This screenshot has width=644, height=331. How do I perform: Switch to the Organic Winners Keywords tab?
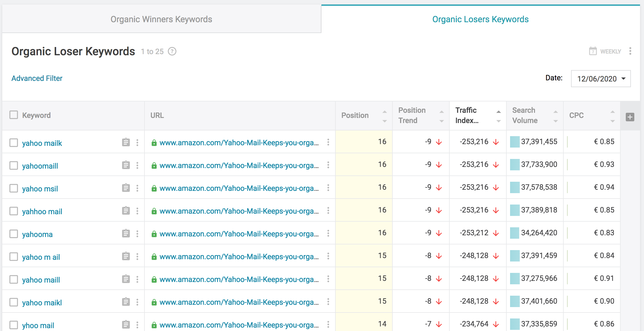pyautogui.click(x=162, y=19)
